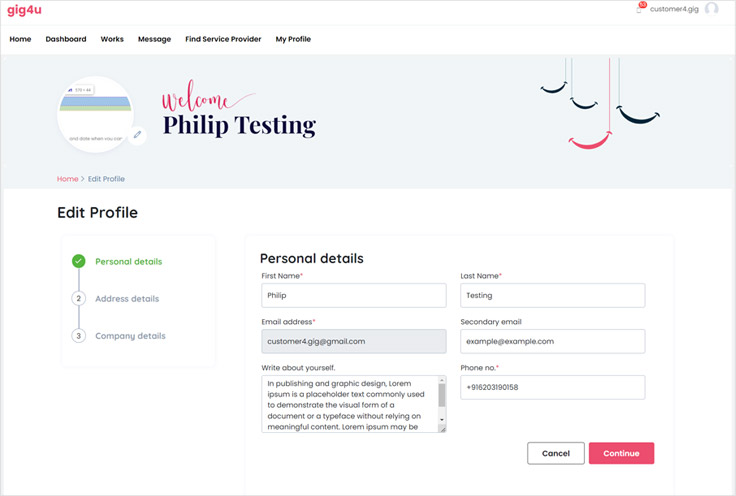Select step 3 circle for Company details
Screen dimensions: 736x496
pyautogui.click(x=78, y=336)
